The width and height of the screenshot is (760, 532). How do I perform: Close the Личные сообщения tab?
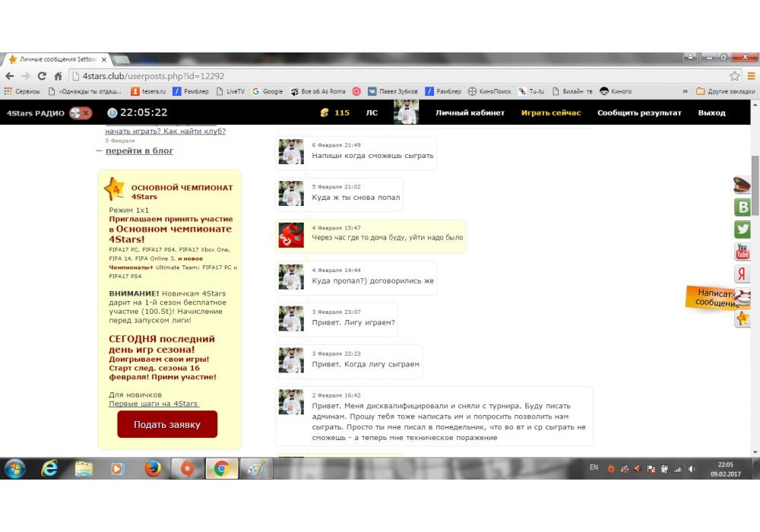click(103, 59)
